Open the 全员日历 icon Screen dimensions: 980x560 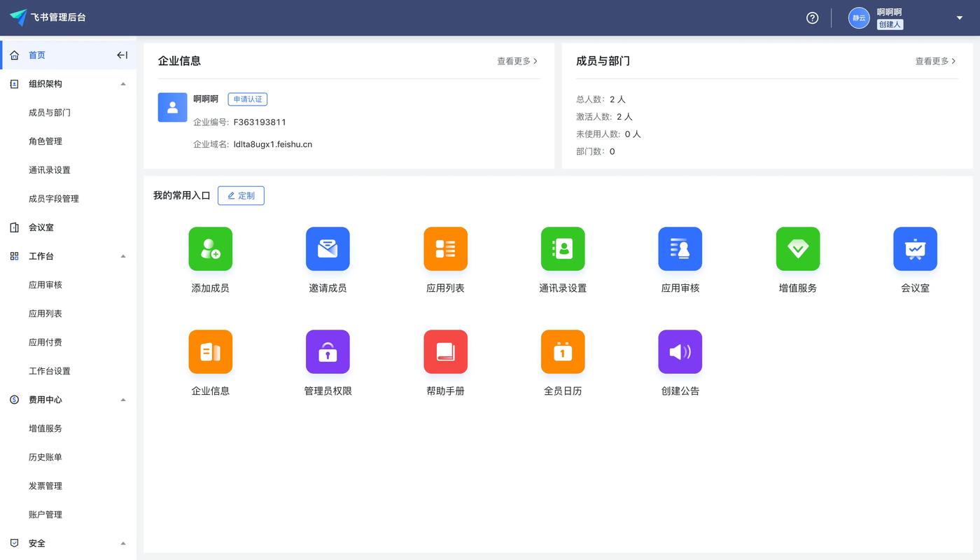563,351
